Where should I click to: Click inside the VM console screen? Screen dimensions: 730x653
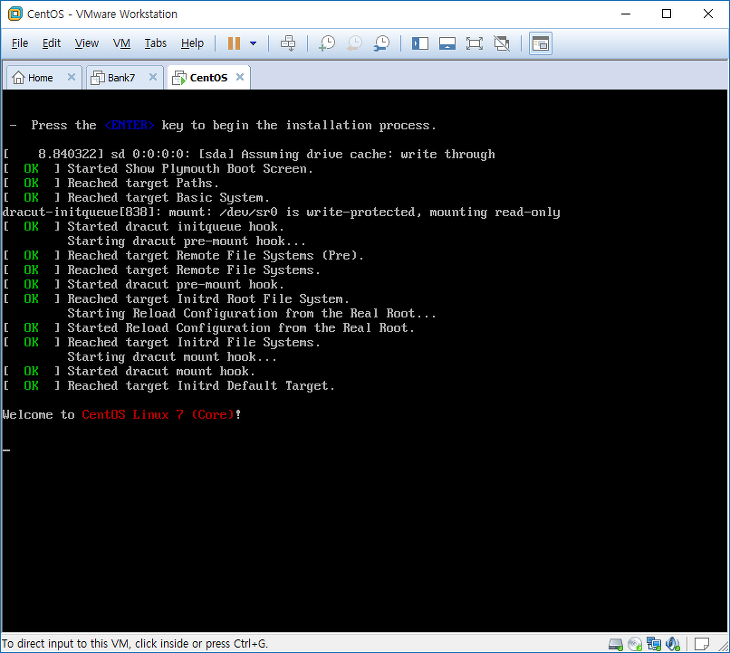365,361
